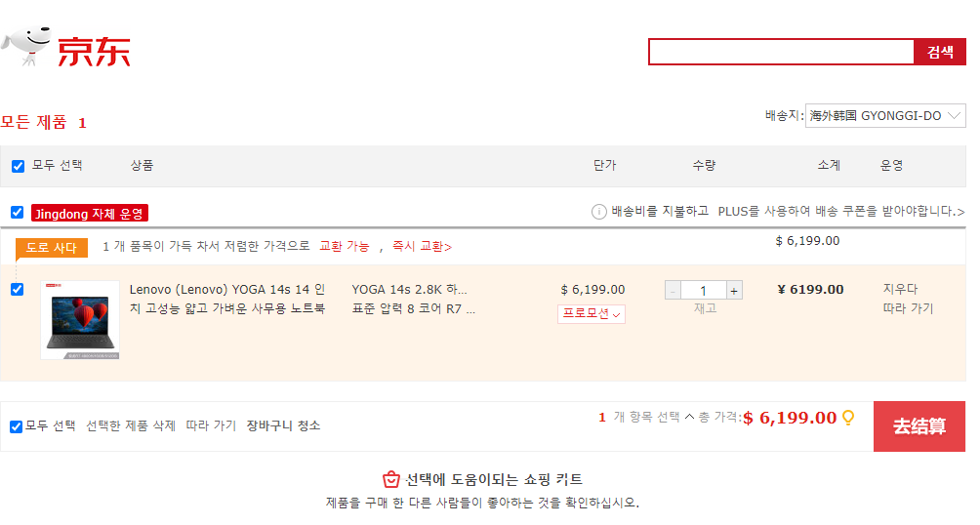
Task: Expand the selected items caret near 개 항목 선택
Action: [x=689, y=417]
